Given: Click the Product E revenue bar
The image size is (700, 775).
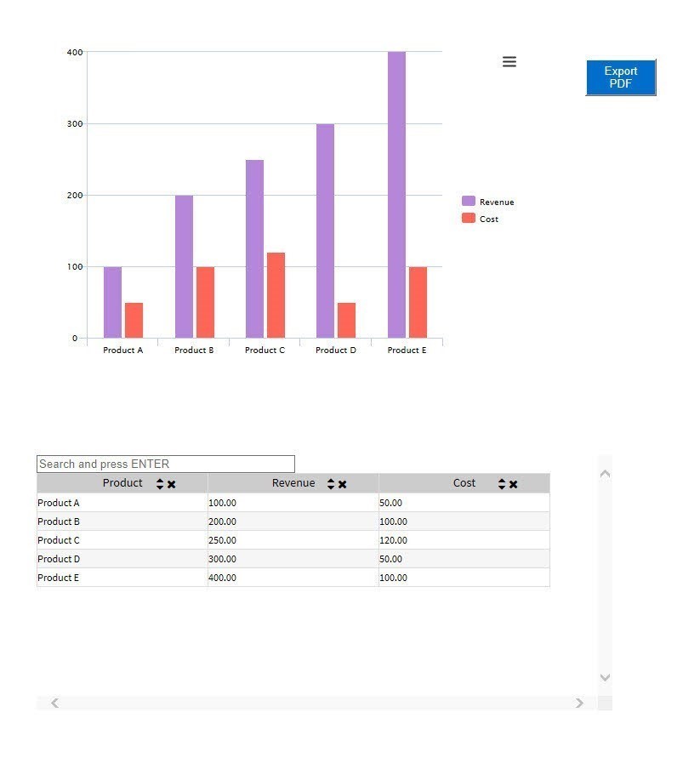Looking at the screenshot, I should pos(396,196).
